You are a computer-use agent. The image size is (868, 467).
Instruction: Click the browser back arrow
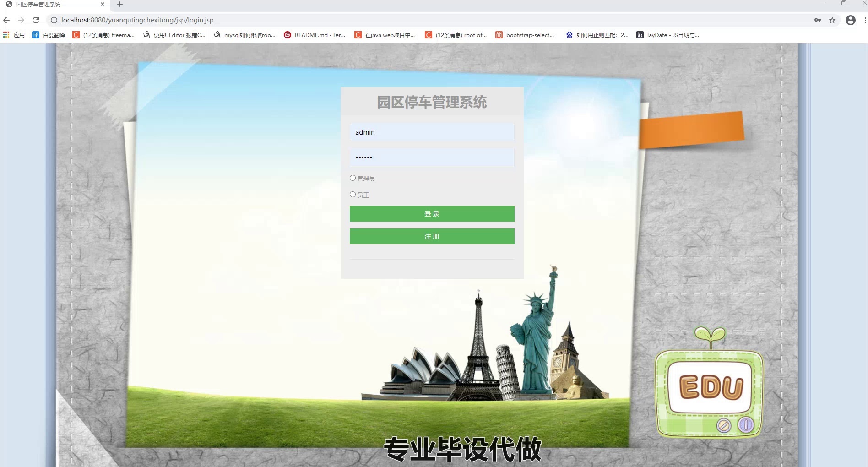6,20
